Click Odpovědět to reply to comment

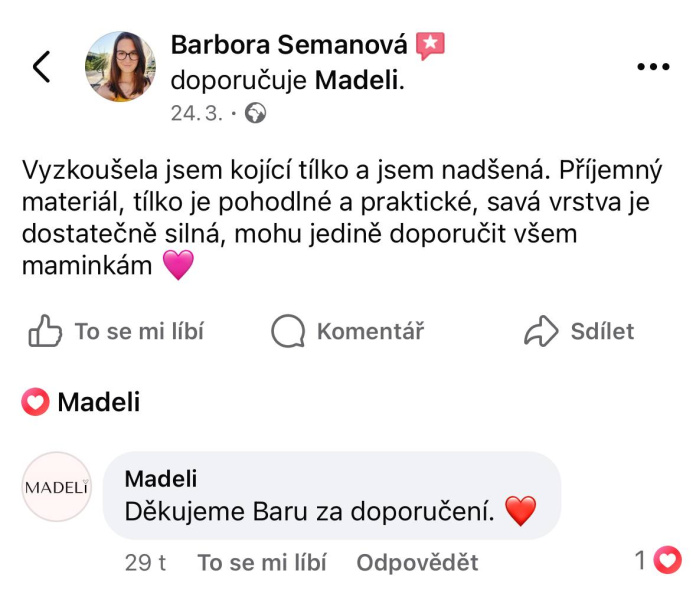[417, 563]
